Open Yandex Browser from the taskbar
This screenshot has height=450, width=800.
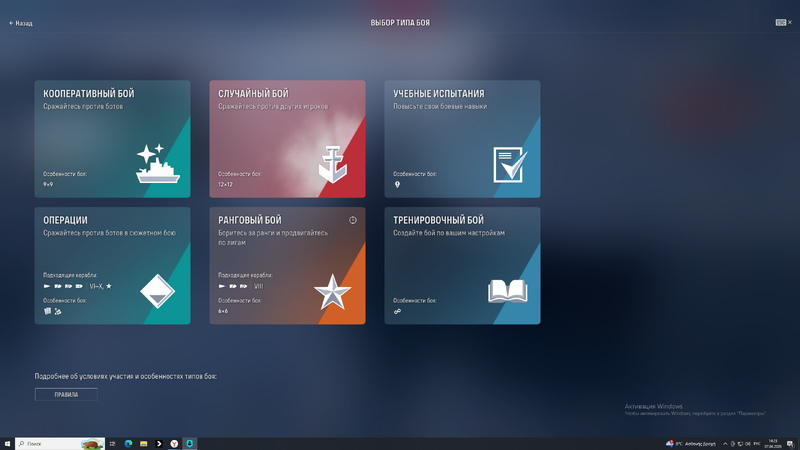point(174,444)
